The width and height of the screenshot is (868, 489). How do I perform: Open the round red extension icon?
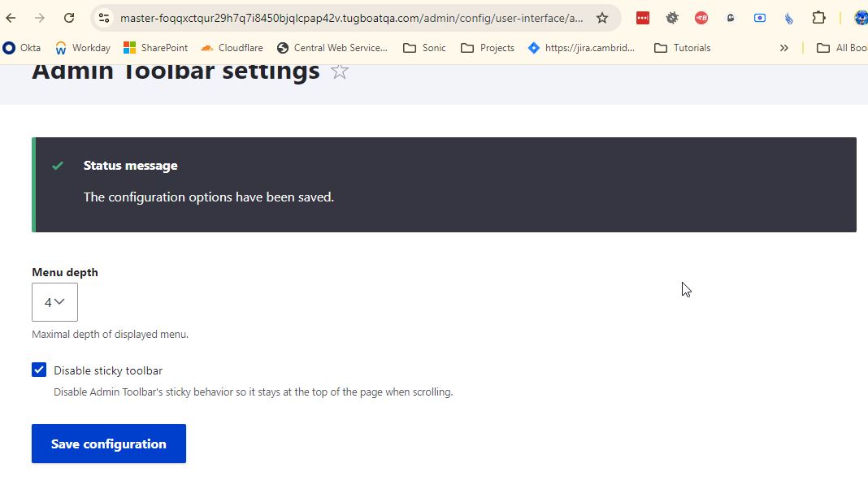coord(701,18)
